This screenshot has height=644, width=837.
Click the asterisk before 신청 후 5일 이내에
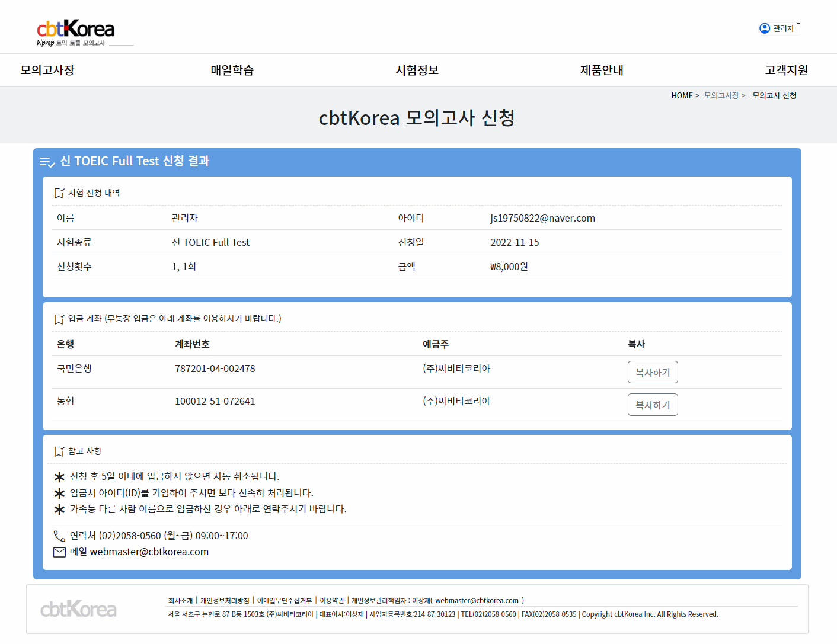tap(59, 477)
